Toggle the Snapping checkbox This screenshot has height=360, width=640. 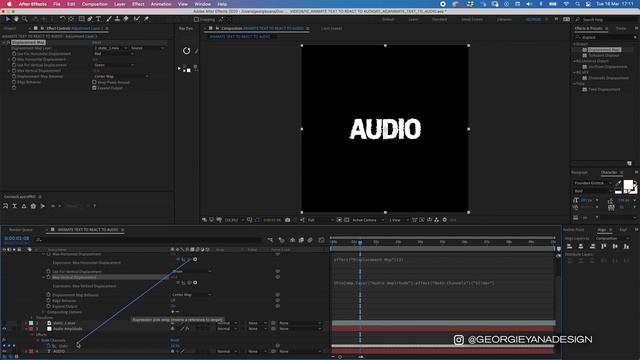coord(196,19)
